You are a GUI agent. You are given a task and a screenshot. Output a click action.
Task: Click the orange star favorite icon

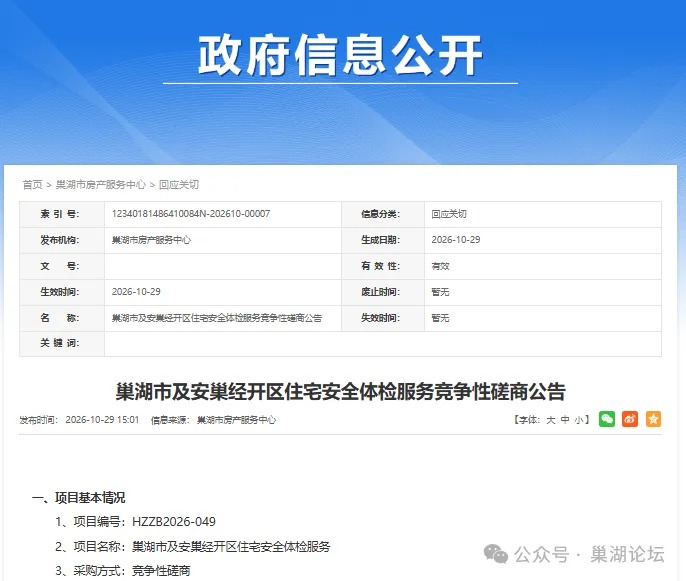pyautogui.click(x=653, y=419)
